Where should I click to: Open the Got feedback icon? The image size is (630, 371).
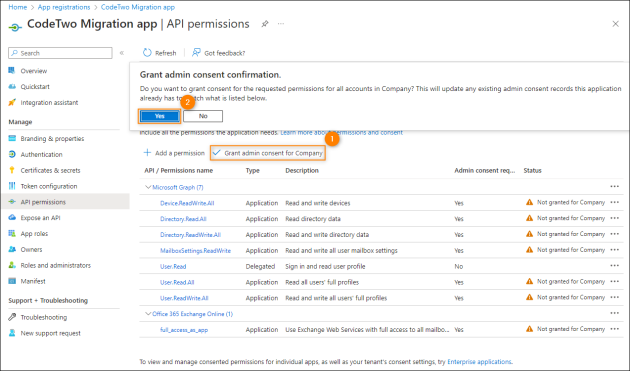(196, 53)
